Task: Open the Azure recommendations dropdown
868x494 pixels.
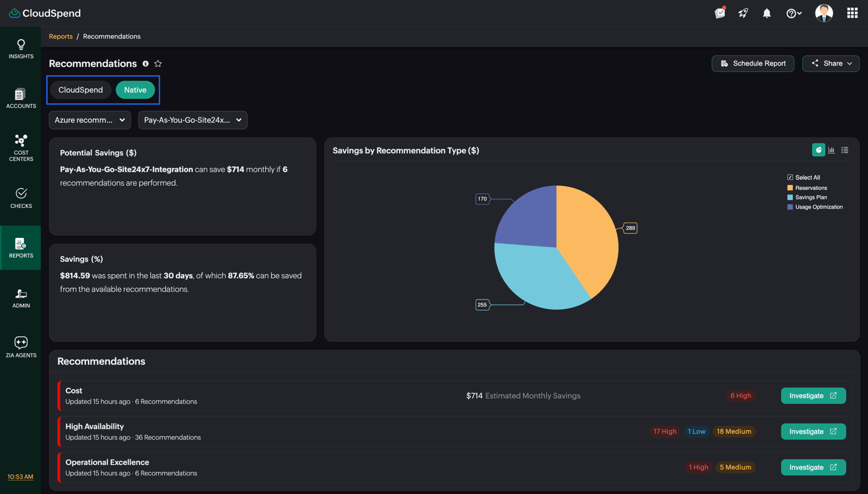Action: [x=90, y=120]
